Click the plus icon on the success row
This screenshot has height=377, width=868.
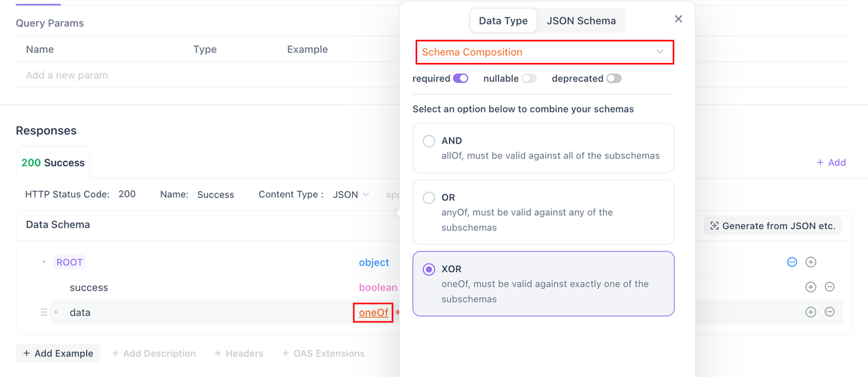(810, 287)
